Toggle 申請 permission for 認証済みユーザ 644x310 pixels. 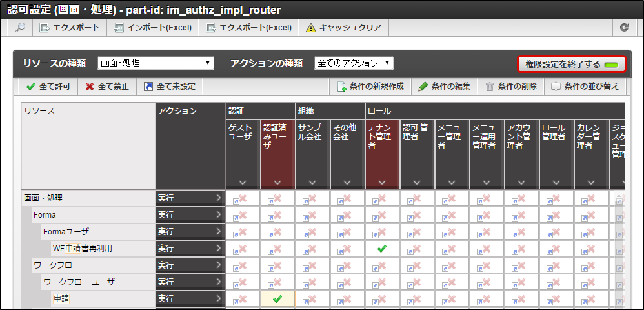coord(277,298)
